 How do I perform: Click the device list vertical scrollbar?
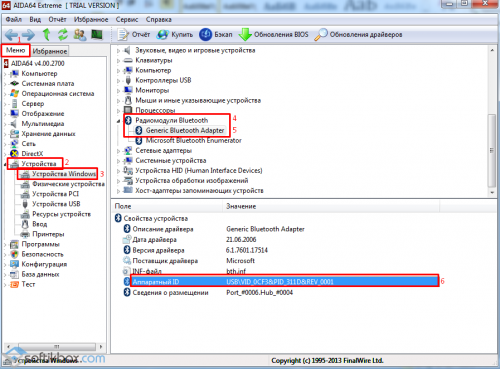[492, 151]
